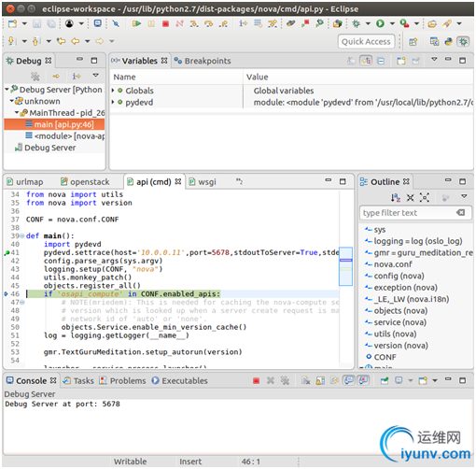Open the Open Console dropdown arrow
476x469 pixels.
(x=435, y=380)
